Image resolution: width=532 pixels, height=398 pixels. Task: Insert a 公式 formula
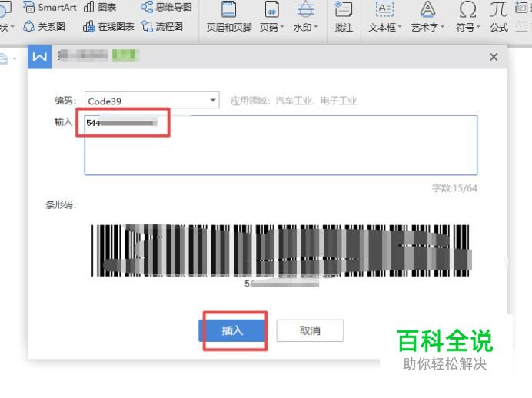(499, 17)
